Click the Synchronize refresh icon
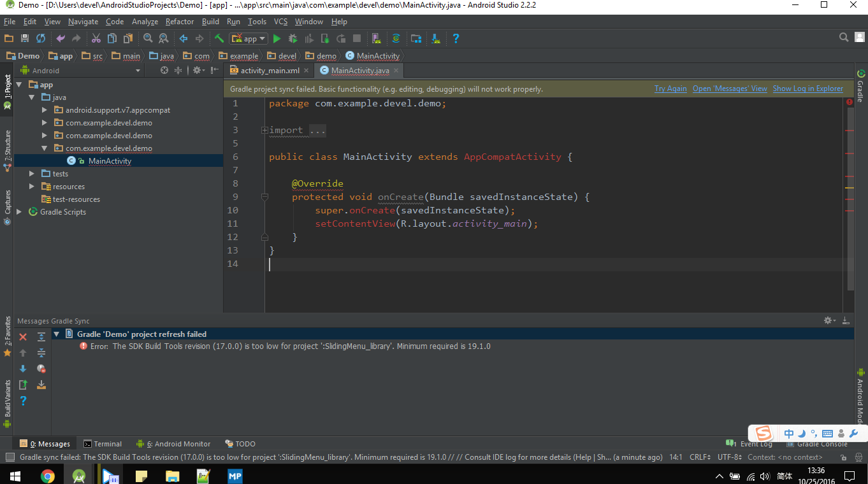Image resolution: width=868 pixels, height=484 pixels. (41, 38)
